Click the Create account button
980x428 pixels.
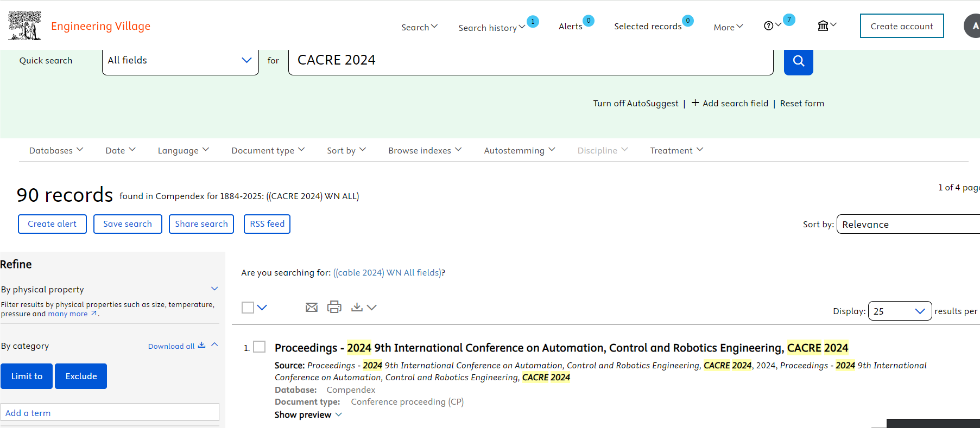[x=902, y=26]
